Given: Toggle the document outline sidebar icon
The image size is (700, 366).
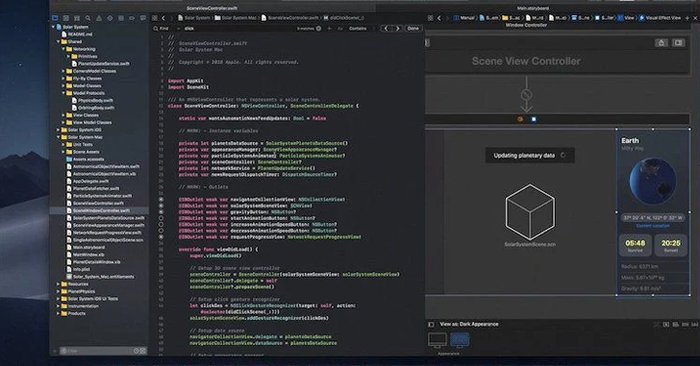Looking at the screenshot, I should pos(431,324).
